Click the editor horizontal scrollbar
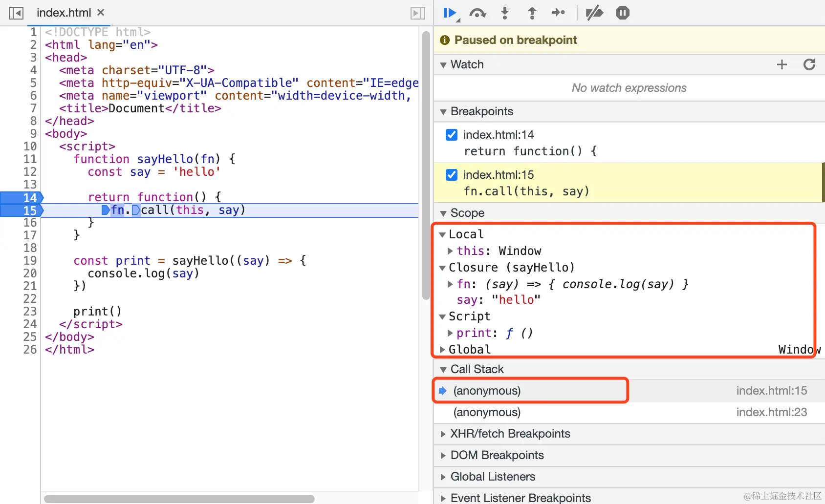The width and height of the screenshot is (825, 504). (x=179, y=499)
